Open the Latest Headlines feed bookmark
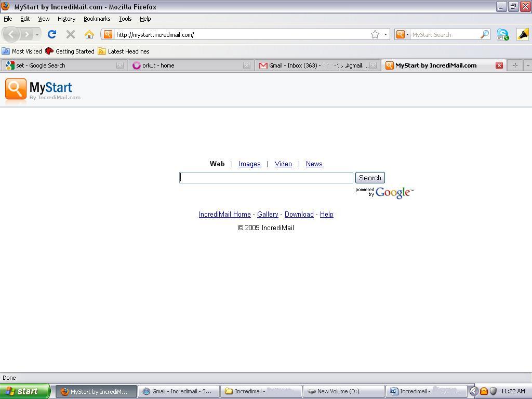 124,51
